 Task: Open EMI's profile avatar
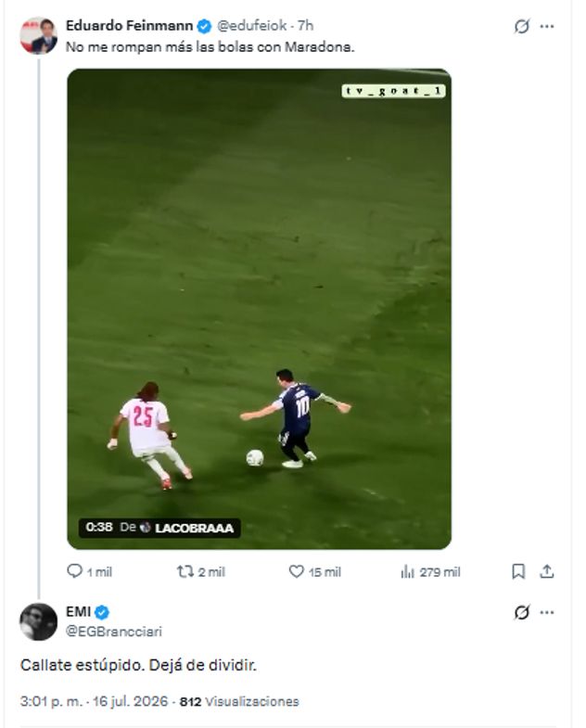pyautogui.click(x=39, y=621)
